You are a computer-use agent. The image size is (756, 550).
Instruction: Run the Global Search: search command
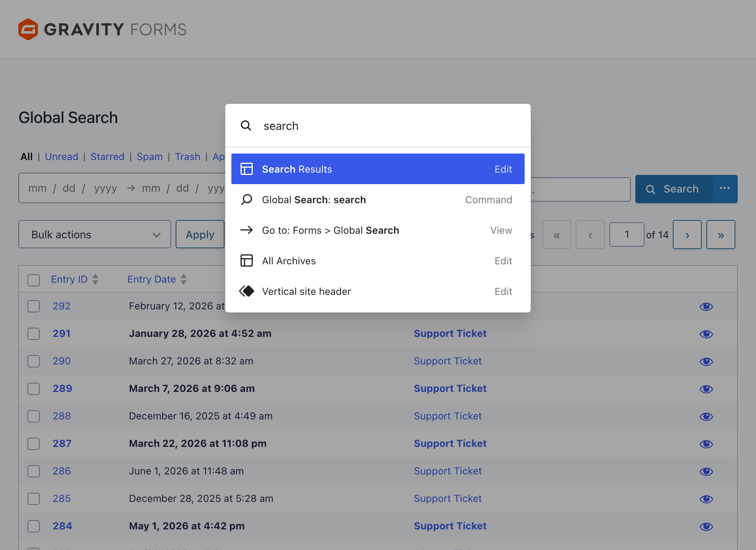coord(378,199)
